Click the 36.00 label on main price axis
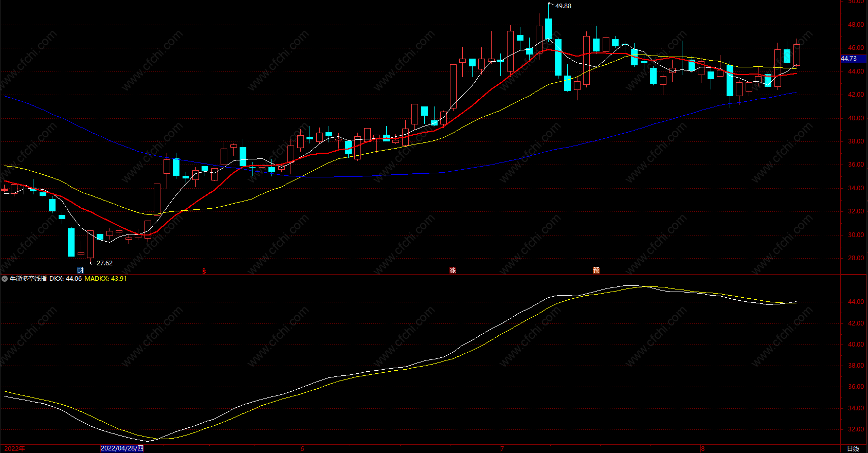Viewport: 868px width, 453px height. [x=856, y=165]
